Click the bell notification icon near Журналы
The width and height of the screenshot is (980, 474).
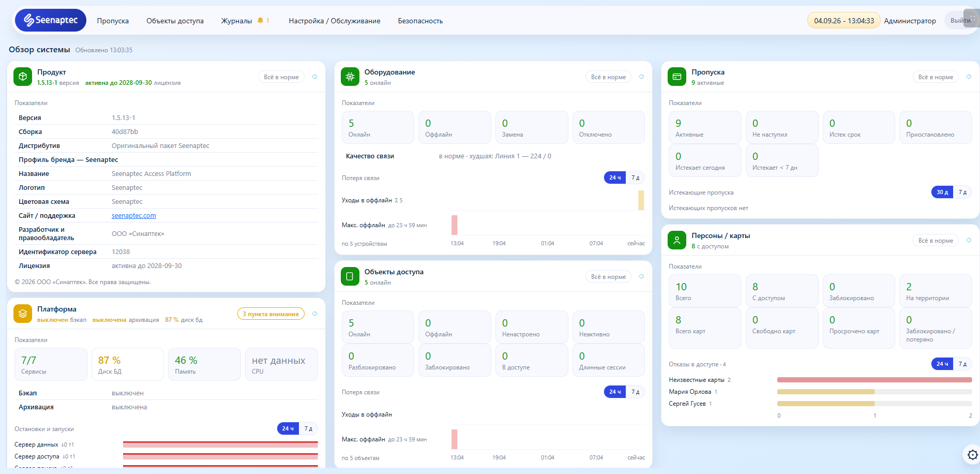click(260, 21)
